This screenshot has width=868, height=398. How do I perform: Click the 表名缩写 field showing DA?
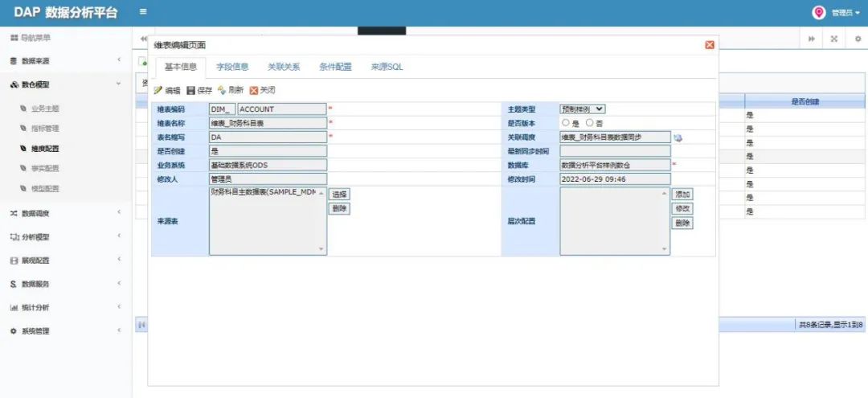pyautogui.click(x=268, y=137)
